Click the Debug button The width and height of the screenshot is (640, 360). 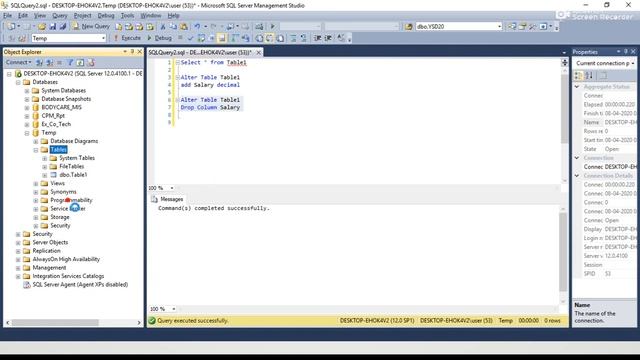click(x=160, y=38)
